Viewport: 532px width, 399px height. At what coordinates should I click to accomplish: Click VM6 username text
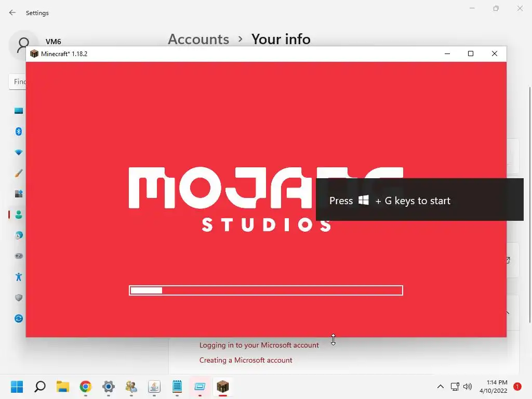coord(54,42)
